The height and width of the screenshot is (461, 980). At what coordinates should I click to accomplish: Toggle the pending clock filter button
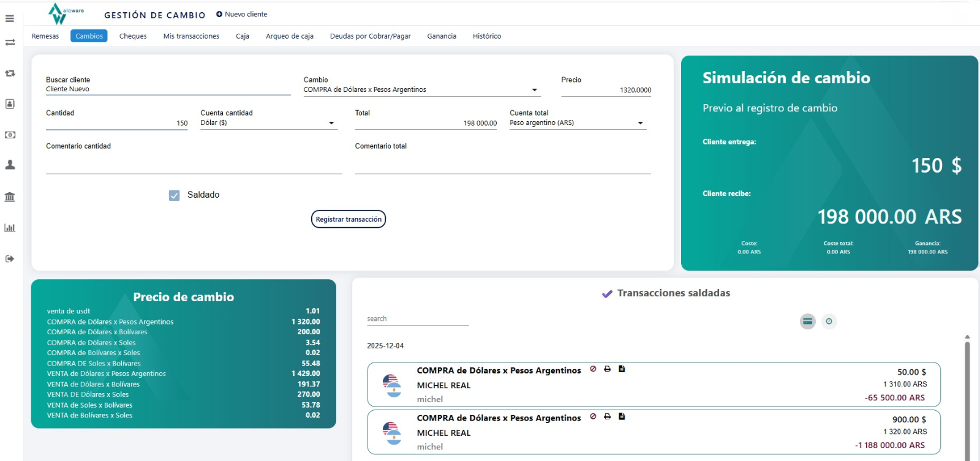point(829,321)
